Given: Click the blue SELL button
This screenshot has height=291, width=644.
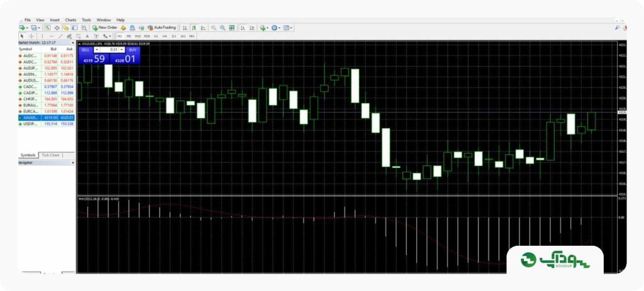Looking at the screenshot, I should click(x=86, y=50).
